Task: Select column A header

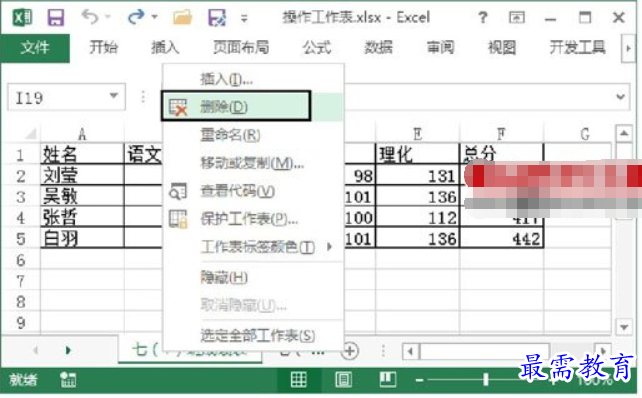Action: point(82,134)
